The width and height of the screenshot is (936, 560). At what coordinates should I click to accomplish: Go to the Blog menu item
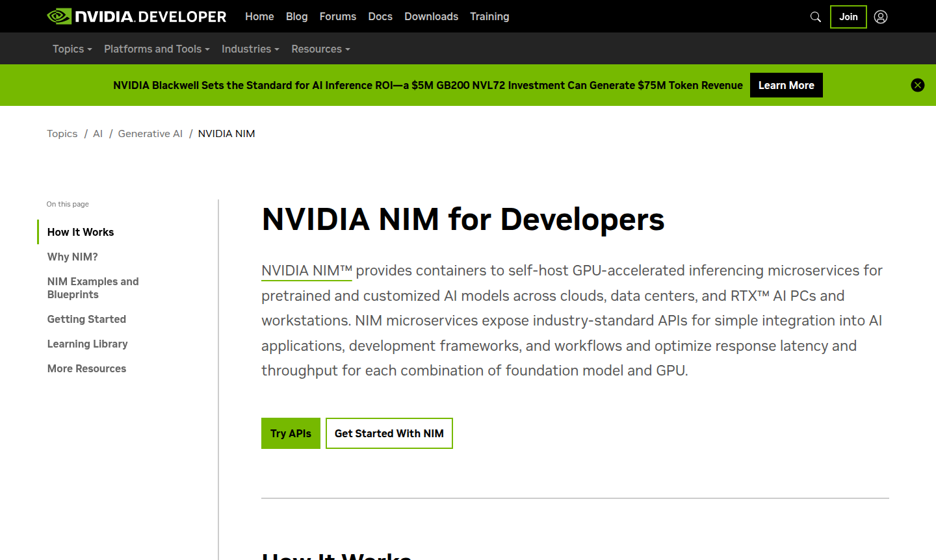(296, 16)
